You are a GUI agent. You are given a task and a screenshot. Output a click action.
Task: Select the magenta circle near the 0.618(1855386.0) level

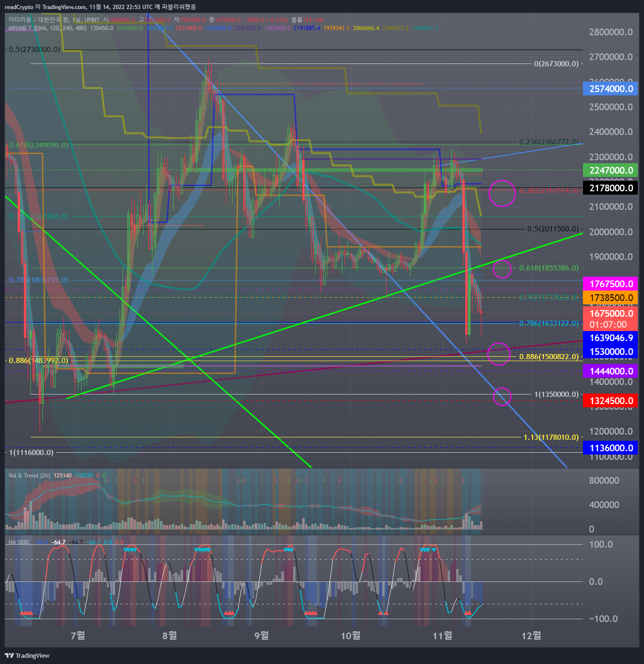(502, 269)
